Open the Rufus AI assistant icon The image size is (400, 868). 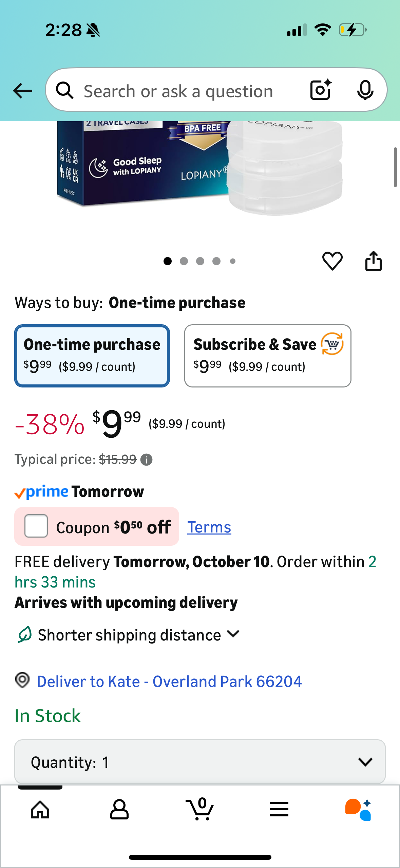[x=358, y=810]
